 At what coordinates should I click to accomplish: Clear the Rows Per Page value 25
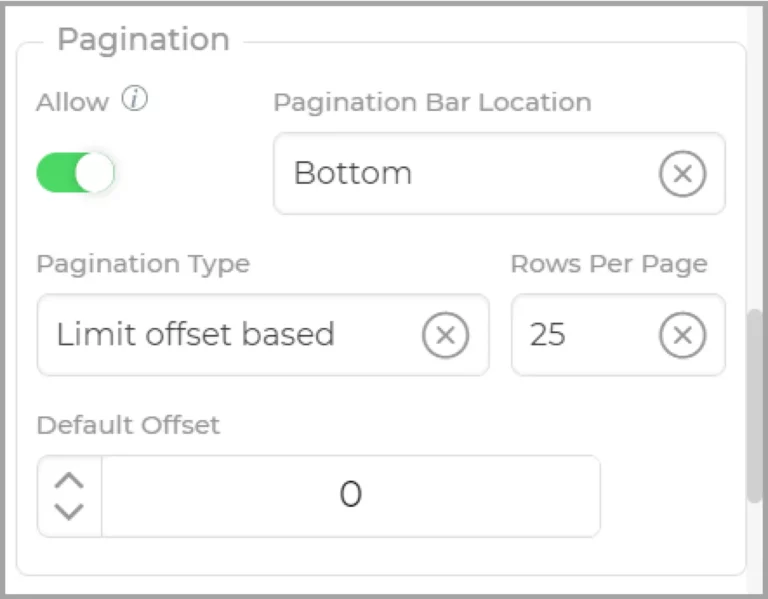tap(682, 335)
